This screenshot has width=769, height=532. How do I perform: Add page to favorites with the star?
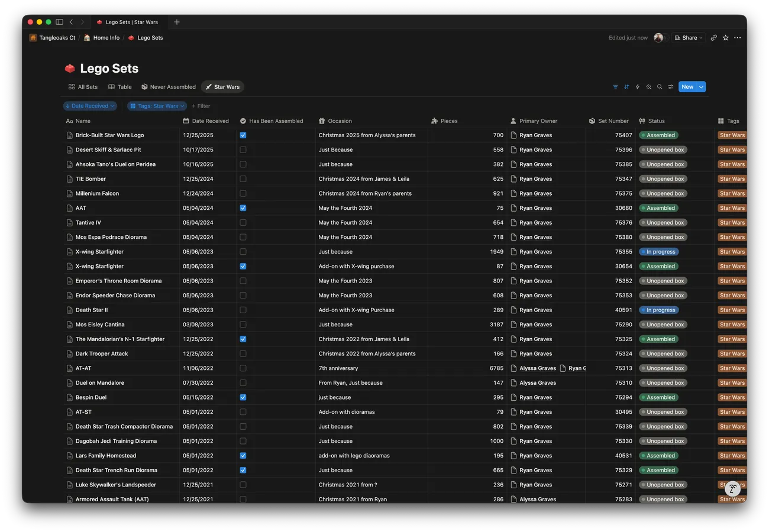[x=725, y=38]
